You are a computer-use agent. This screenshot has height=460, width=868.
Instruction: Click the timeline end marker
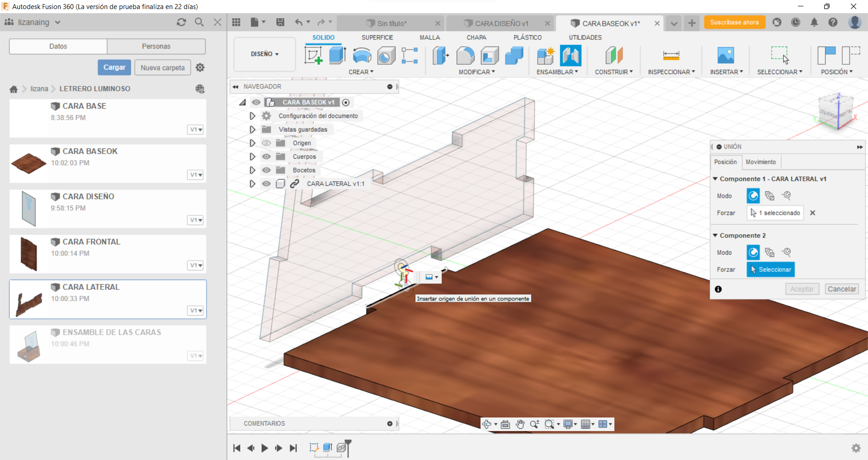[348, 448]
